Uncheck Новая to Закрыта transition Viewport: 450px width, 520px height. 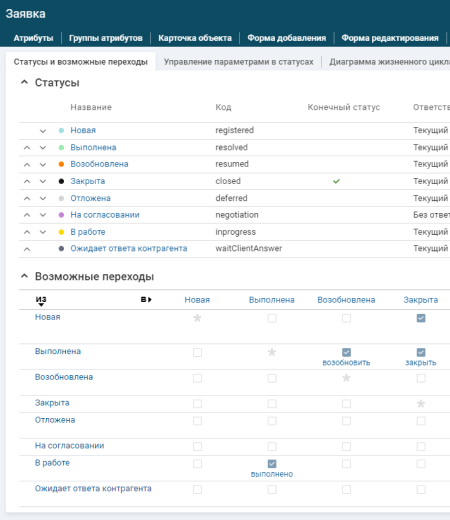click(421, 318)
